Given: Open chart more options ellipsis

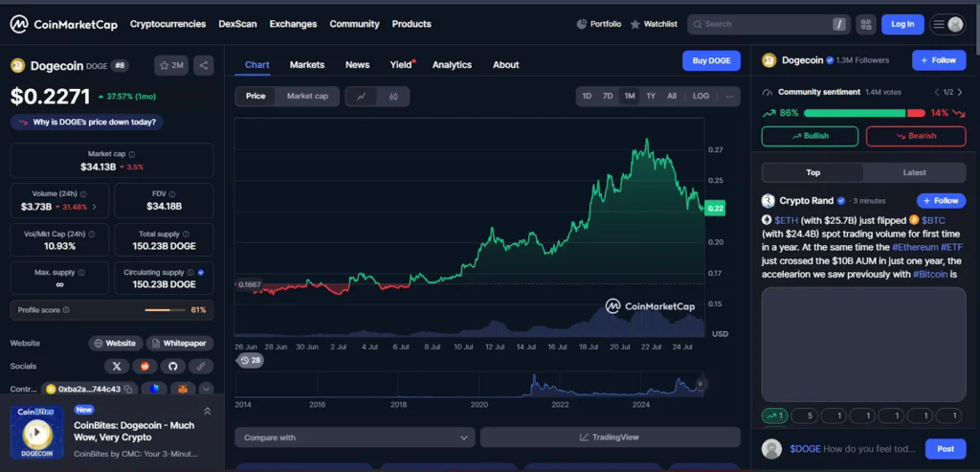Looking at the screenshot, I should click(x=730, y=97).
